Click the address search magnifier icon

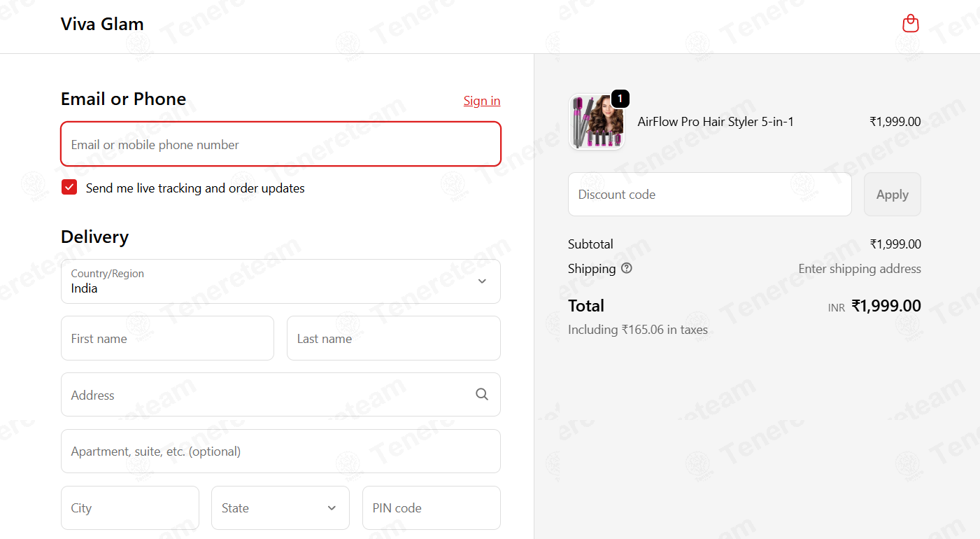(x=482, y=394)
